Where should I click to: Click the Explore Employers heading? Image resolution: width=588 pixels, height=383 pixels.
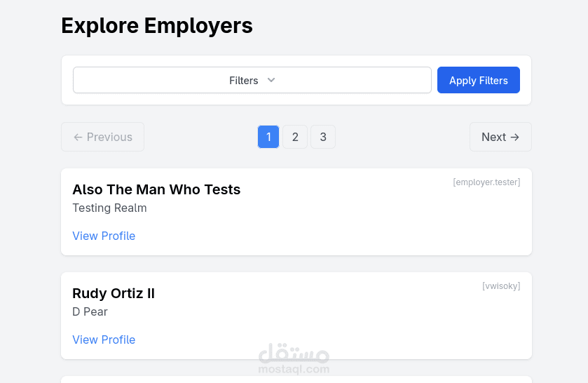[157, 26]
